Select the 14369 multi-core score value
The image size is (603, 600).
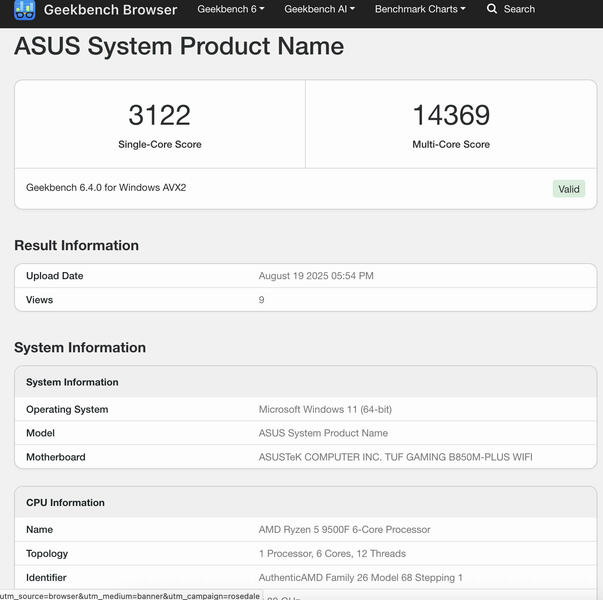(x=451, y=115)
